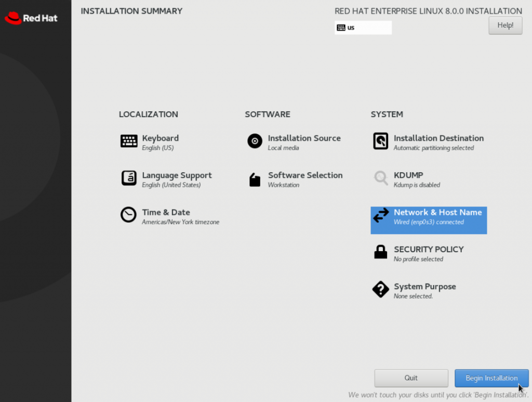The image size is (532, 402).
Task: Click the keyboard icon in the us layout indicator
Action: 341,28
